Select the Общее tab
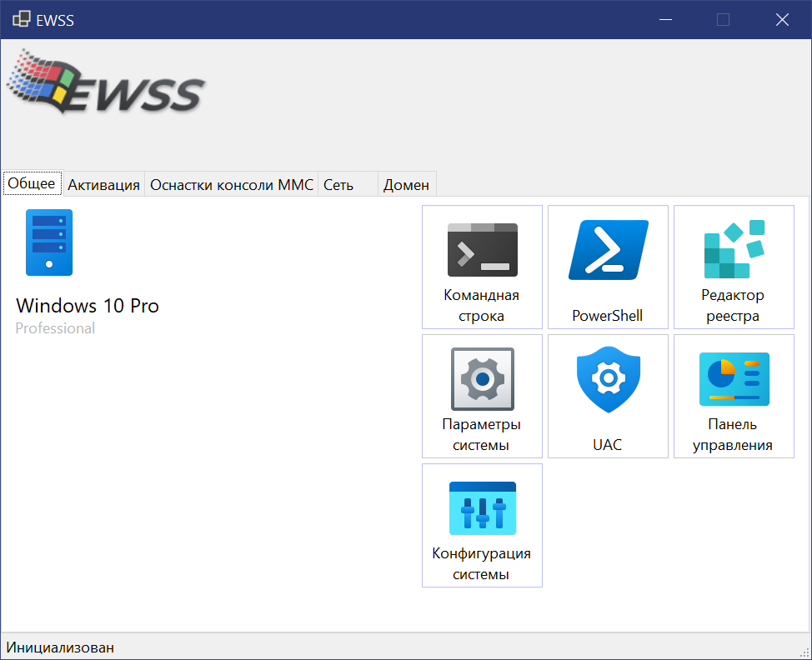812x660 pixels. (x=32, y=182)
